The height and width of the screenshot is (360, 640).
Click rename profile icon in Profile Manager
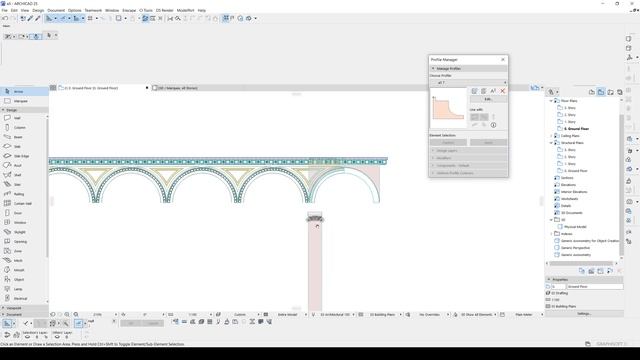(x=493, y=91)
